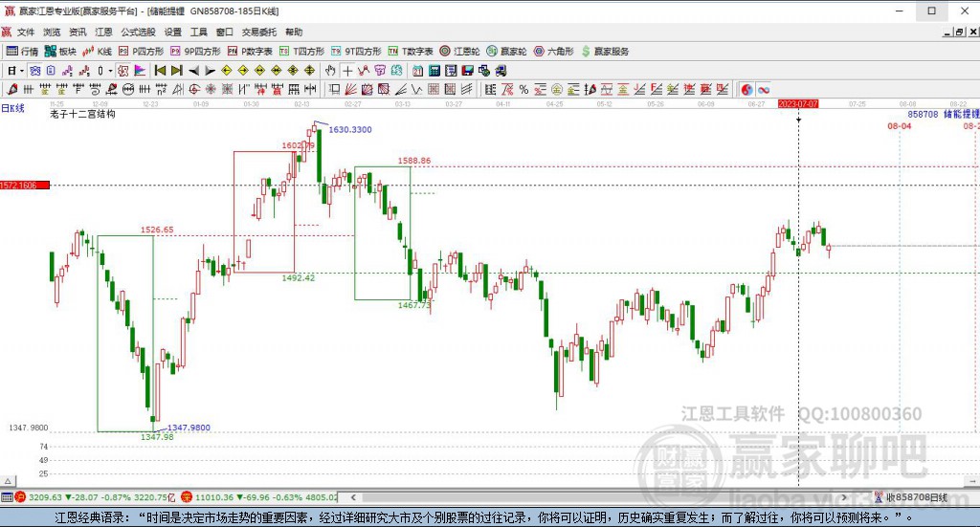Select the red Gann fan lines tool
The width and height of the screenshot is (980, 527).
coord(350,89)
